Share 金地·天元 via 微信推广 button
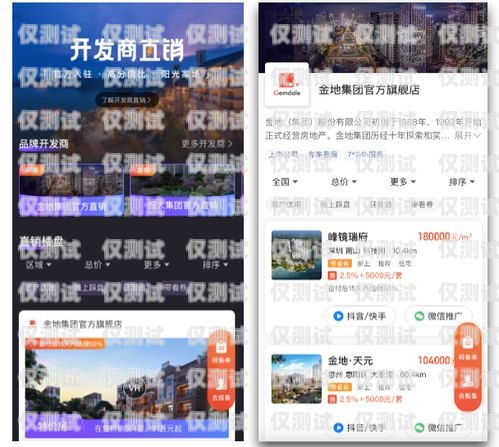 [x=439, y=428]
